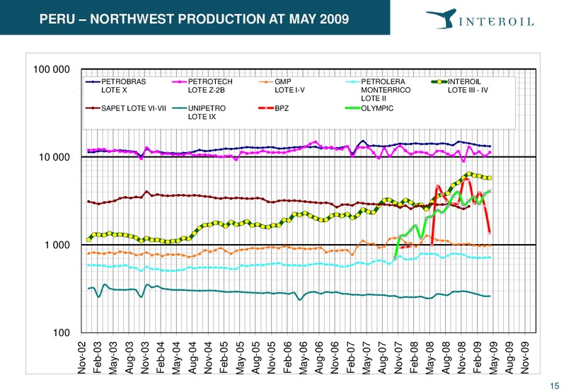Click the Aug-04 x-axis label

[193, 358]
